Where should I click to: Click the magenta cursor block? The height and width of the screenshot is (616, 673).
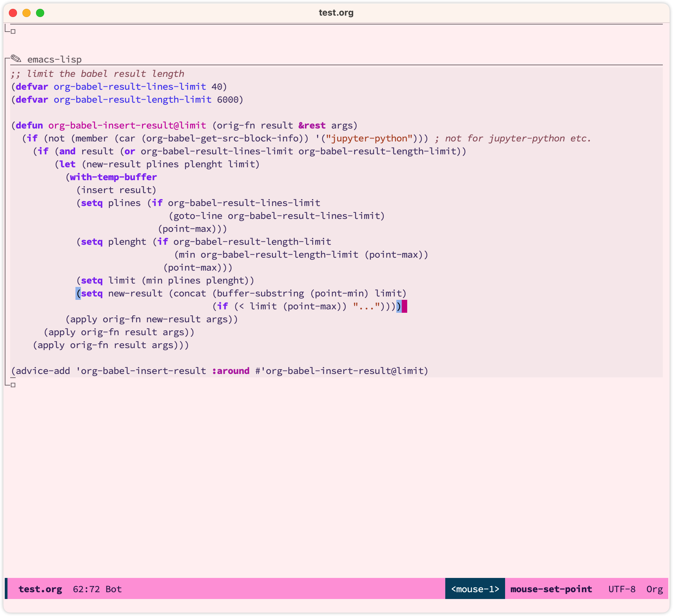[x=404, y=306]
